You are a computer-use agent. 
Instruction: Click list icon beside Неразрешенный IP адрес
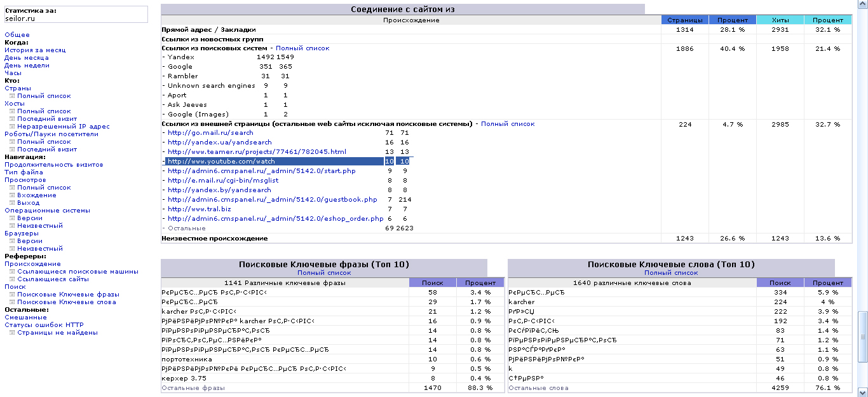click(x=12, y=127)
